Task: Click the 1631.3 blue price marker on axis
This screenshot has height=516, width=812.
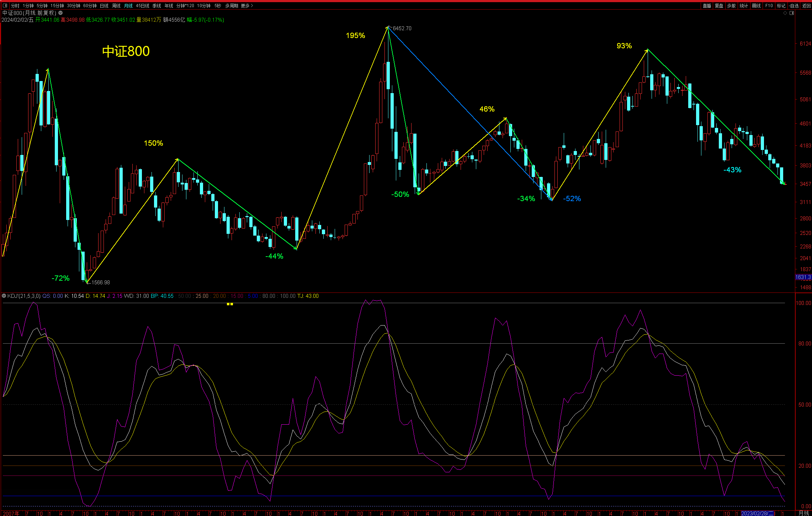Action: pyautogui.click(x=803, y=277)
